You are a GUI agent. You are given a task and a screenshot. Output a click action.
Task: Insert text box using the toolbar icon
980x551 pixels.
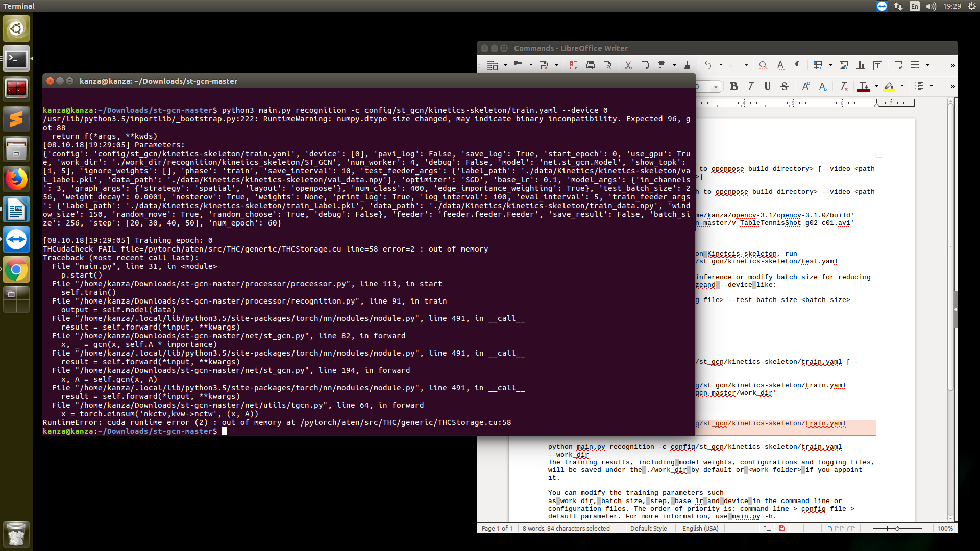pyautogui.click(x=877, y=65)
